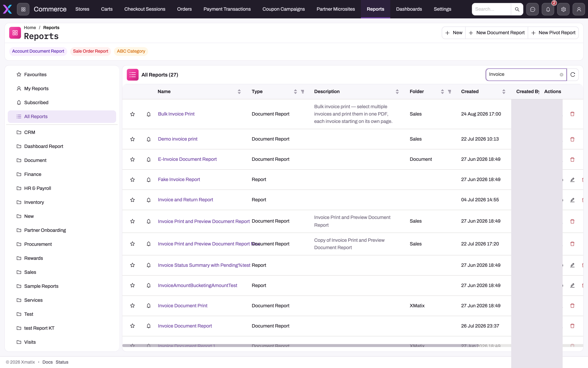Edit the InvoiceAmountBucketingAmountTest report
Image resolution: width=588 pixels, height=368 pixels.
tap(572, 286)
